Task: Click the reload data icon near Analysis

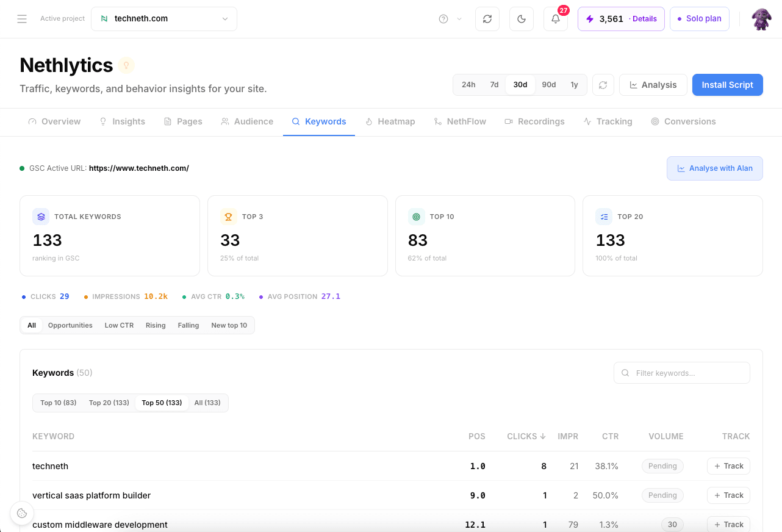Action: click(x=603, y=85)
